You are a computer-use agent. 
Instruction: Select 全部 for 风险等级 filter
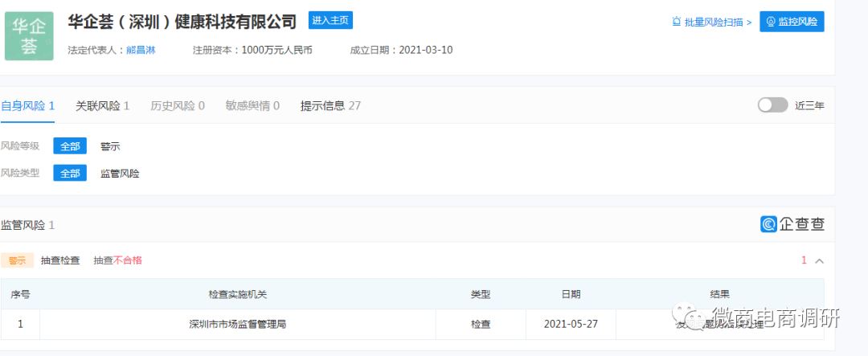tap(70, 146)
